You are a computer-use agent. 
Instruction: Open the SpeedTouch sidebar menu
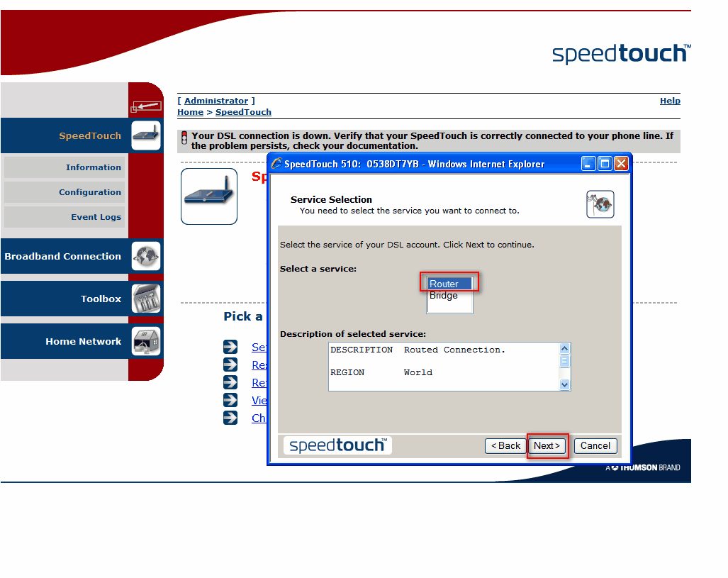coord(90,135)
